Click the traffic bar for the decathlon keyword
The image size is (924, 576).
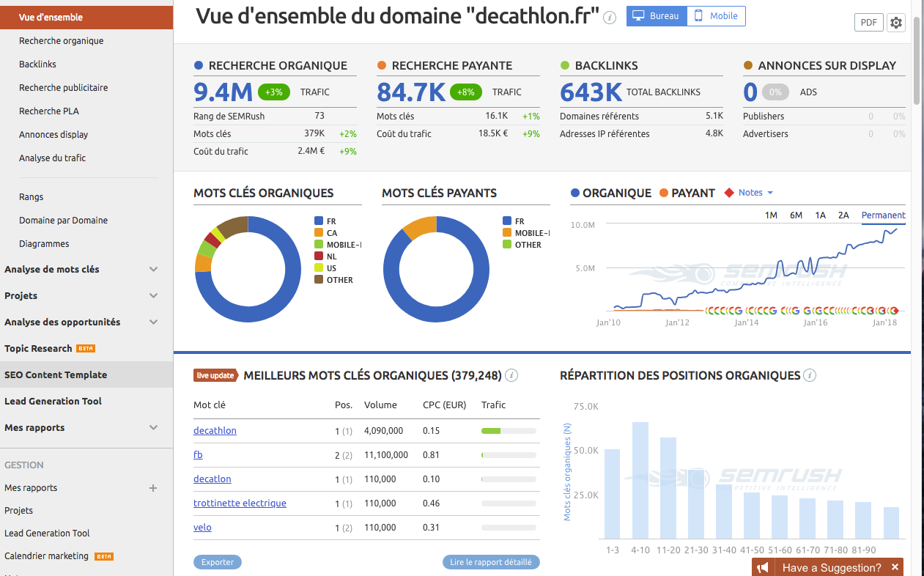coord(509,431)
